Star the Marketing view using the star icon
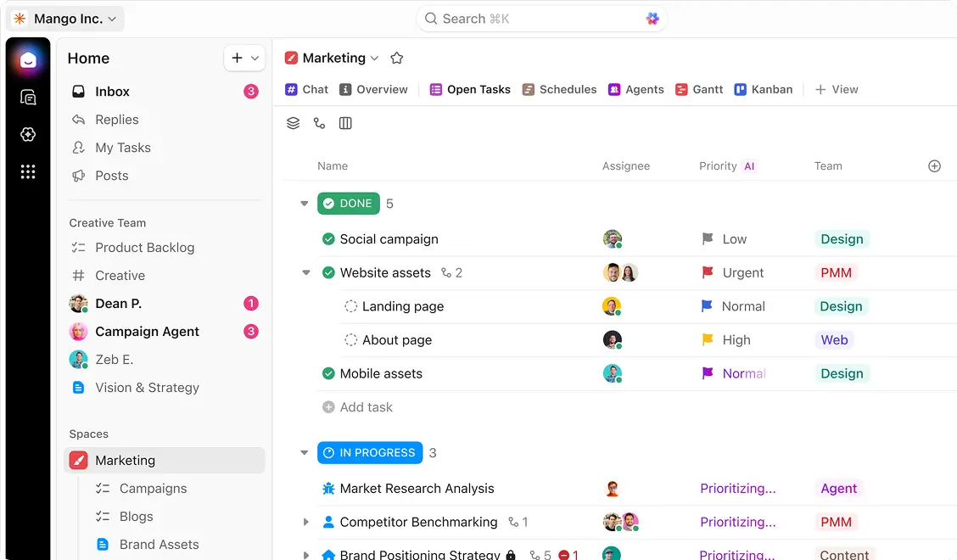Image resolution: width=957 pixels, height=560 pixels. click(396, 58)
